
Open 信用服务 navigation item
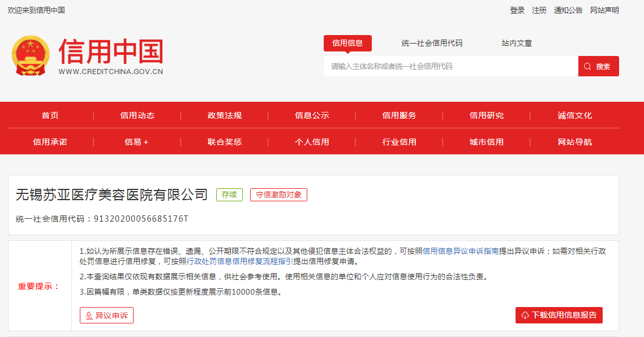[x=399, y=115]
